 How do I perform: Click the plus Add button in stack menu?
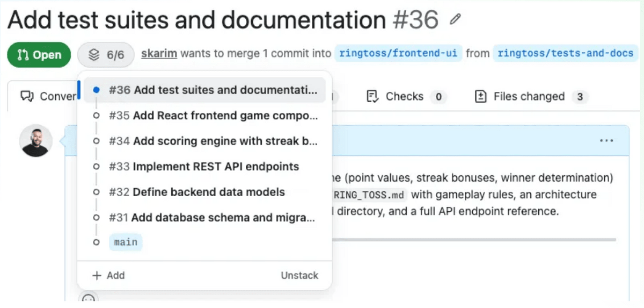108,275
